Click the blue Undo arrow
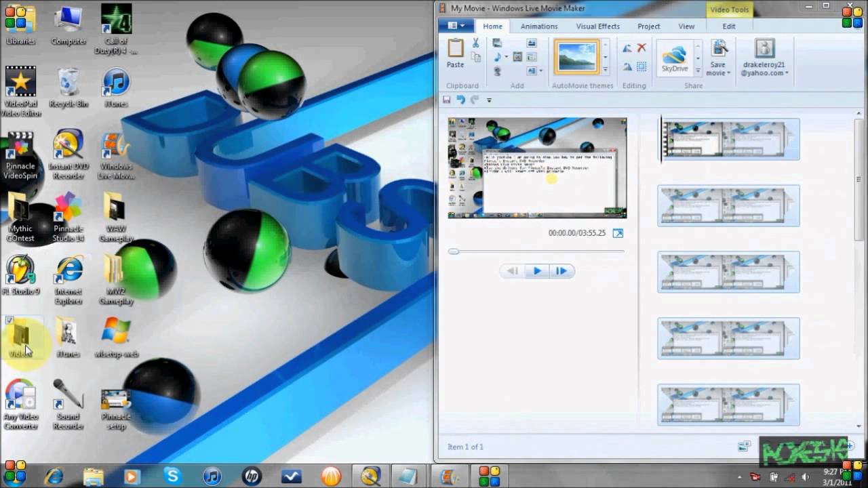 point(460,100)
